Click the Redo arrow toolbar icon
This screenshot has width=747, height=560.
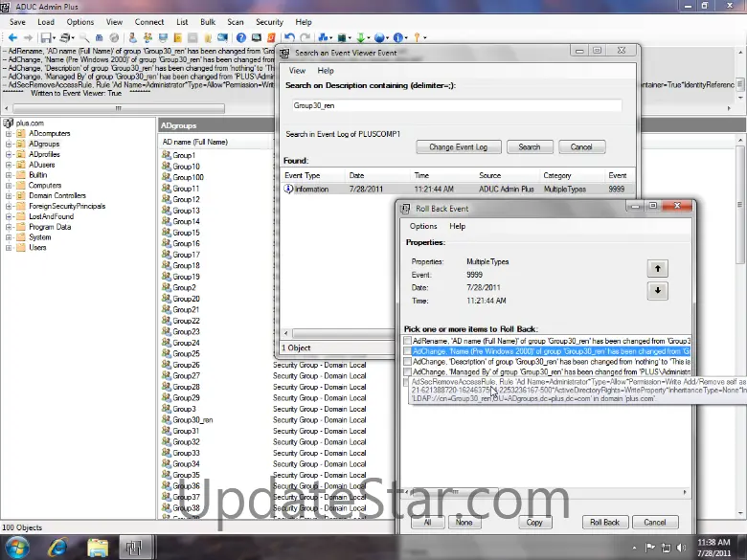tap(305, 37)
